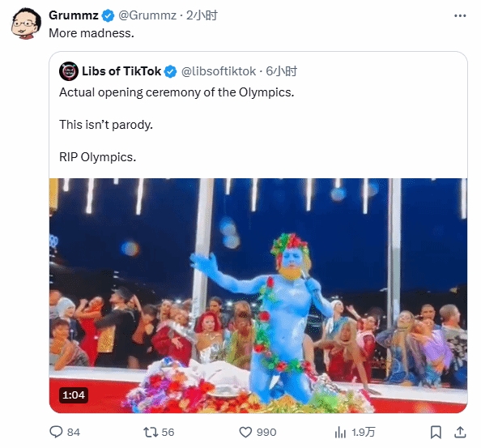The image size is (481, 448).
Task: Like the post with heart icon
Action: pos(245,433)
